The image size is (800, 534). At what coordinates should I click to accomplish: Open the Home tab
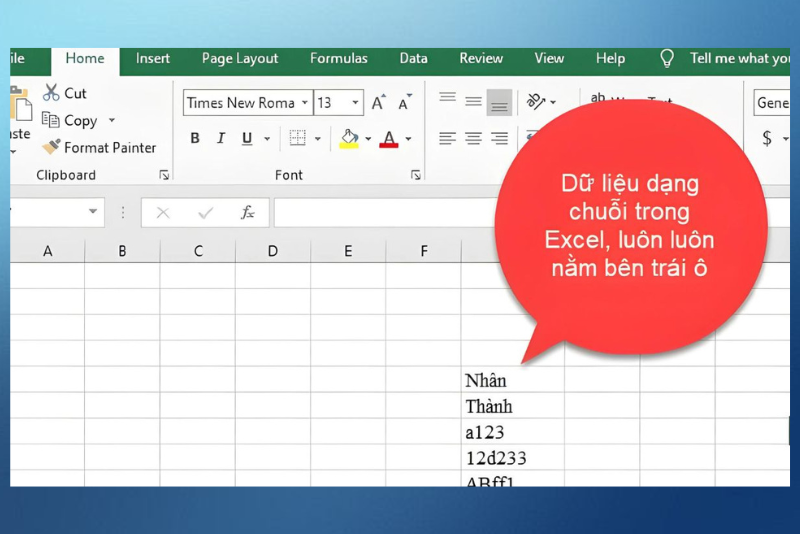pos(85,59)
